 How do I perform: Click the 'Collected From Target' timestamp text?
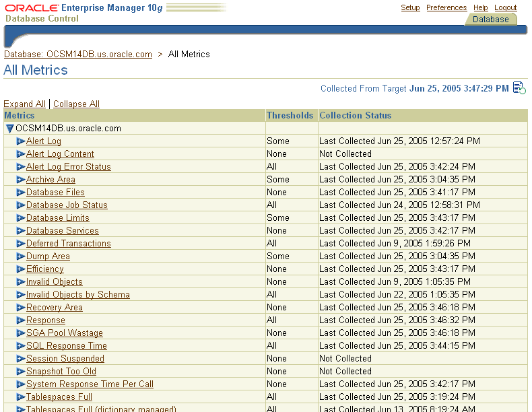(415, 88)
